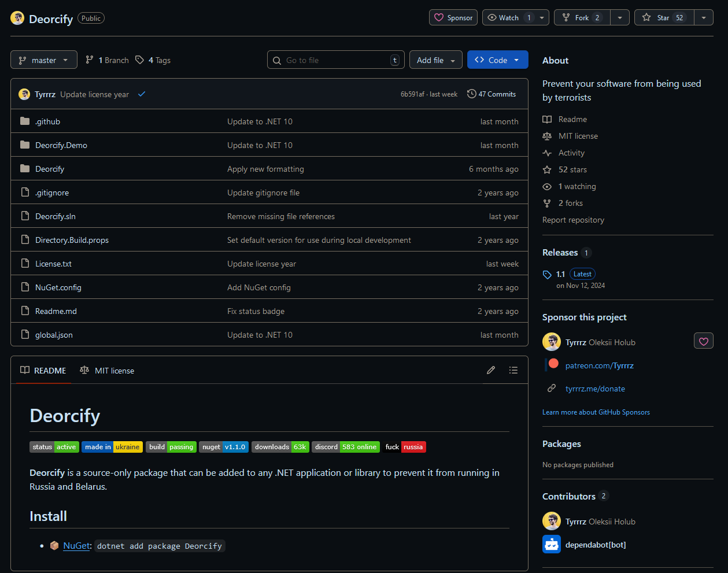Open the .github folder
This screenshot has height=573, width=728.
coord(47,121)
